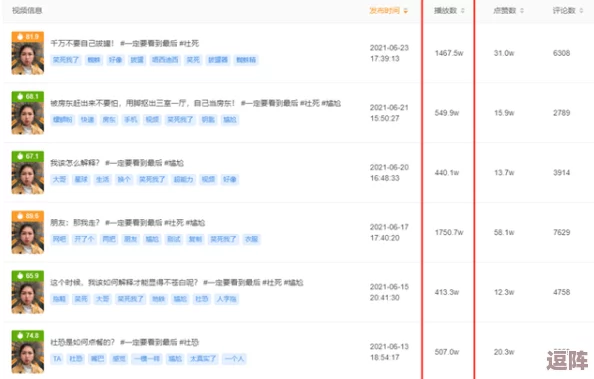The height and width of the screenshot is (379, 594).
Task: Select the 地铁 tag
Action: point(158,299)
